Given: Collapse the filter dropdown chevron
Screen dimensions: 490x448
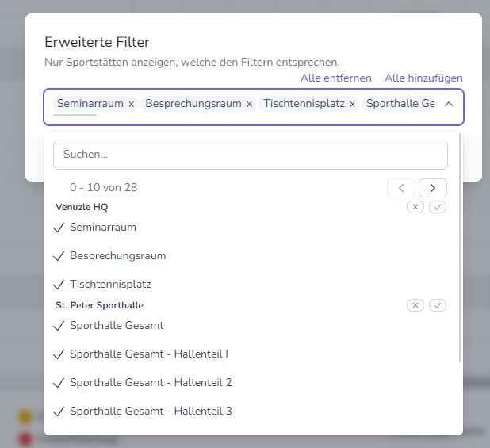Looking at the screenshot, I should click(449, 104).
